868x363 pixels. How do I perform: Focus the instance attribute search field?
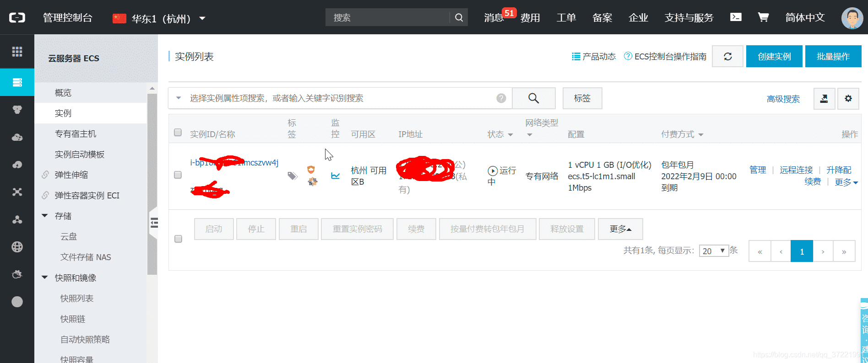(x=341, y=98)
